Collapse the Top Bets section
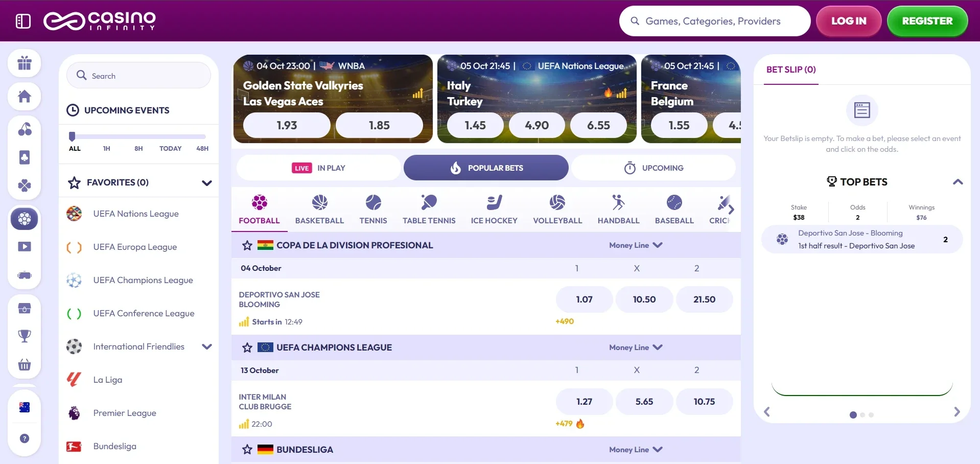Image resolution: width=980 pixels, height=464 pixels. click(958, 182)
